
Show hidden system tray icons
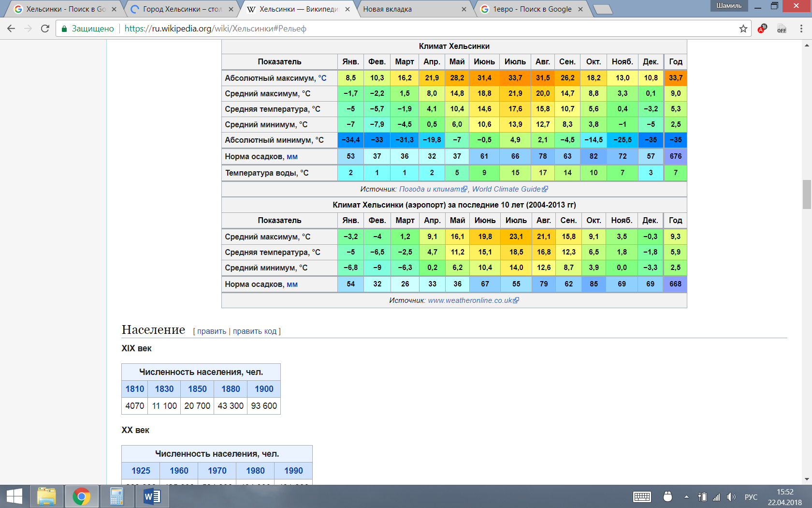coord(686,497)
